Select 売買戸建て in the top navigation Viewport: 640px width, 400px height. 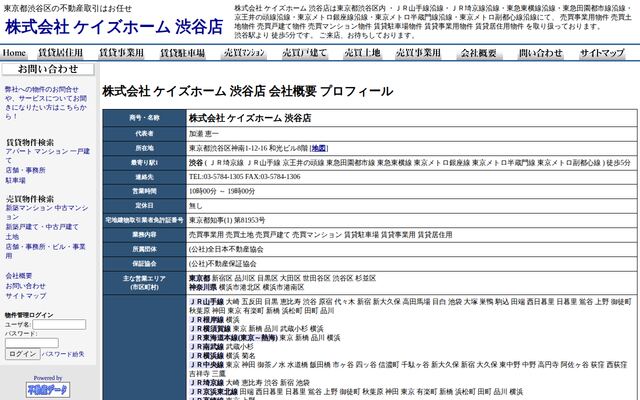click(x=304, y=53)
